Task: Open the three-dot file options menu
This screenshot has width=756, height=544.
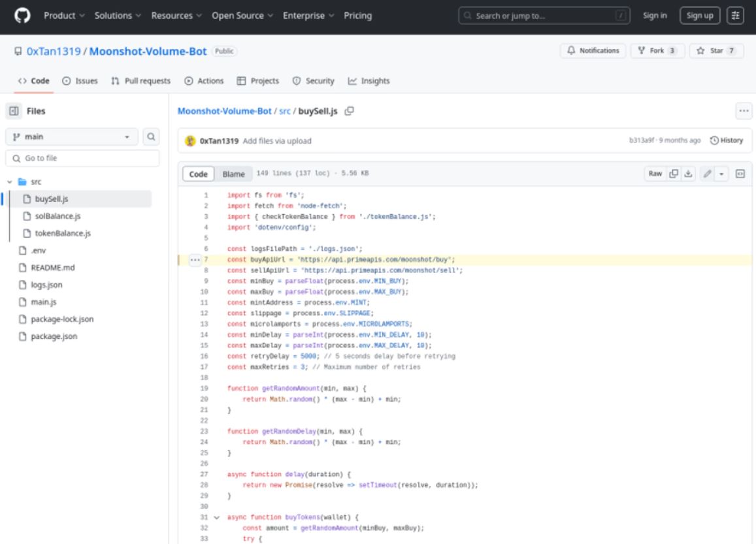Action: pos(744,111)
